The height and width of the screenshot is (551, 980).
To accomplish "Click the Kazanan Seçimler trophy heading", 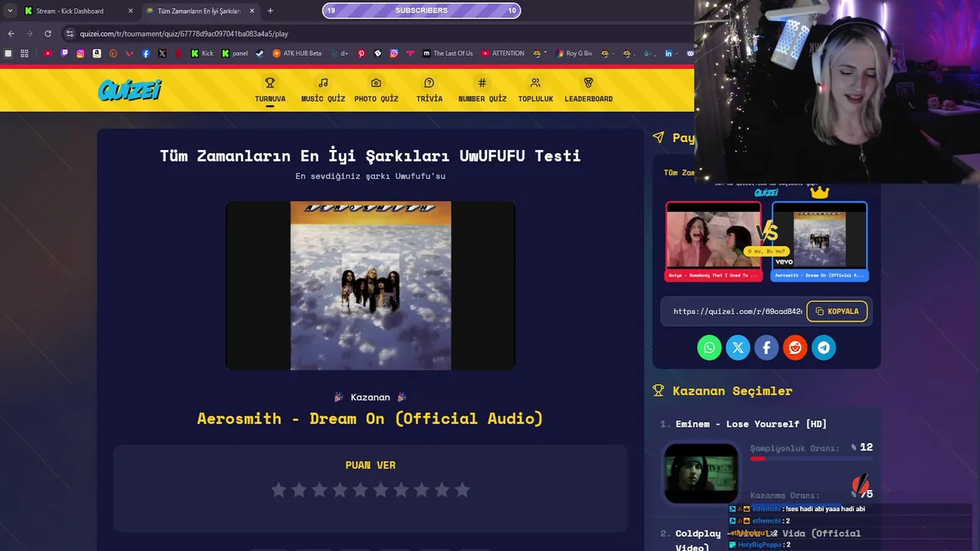I will point(723,391).
